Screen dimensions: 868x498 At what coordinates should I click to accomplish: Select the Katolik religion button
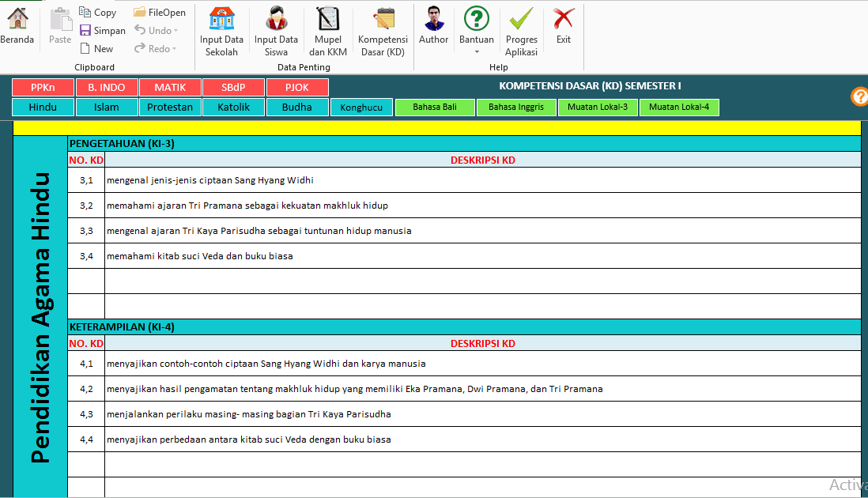[x=234, y=107]
